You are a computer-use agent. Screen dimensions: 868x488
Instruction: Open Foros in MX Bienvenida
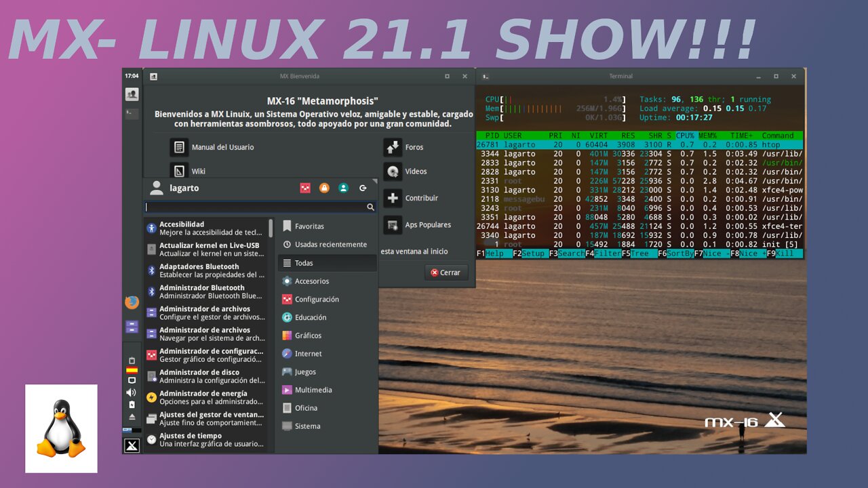pos(403,147)
